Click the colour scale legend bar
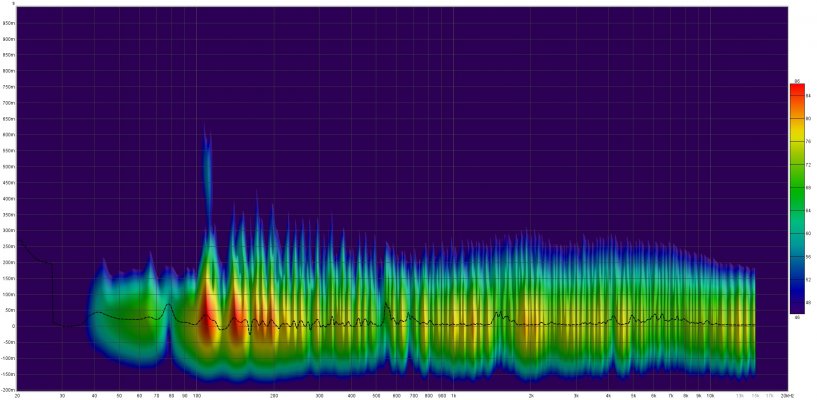The image size is (817, 400). (x=797, y=198)
